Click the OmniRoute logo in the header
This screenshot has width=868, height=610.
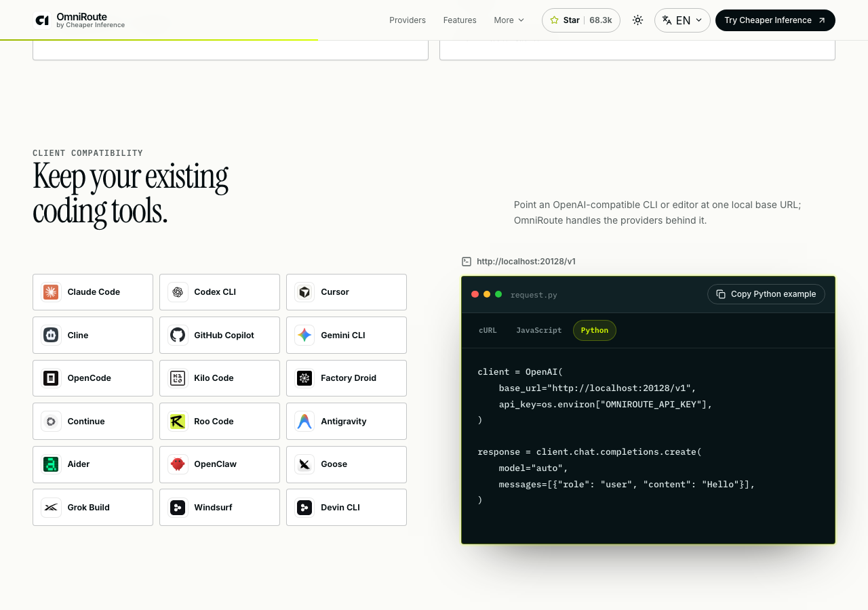click(x=80, y=20)
